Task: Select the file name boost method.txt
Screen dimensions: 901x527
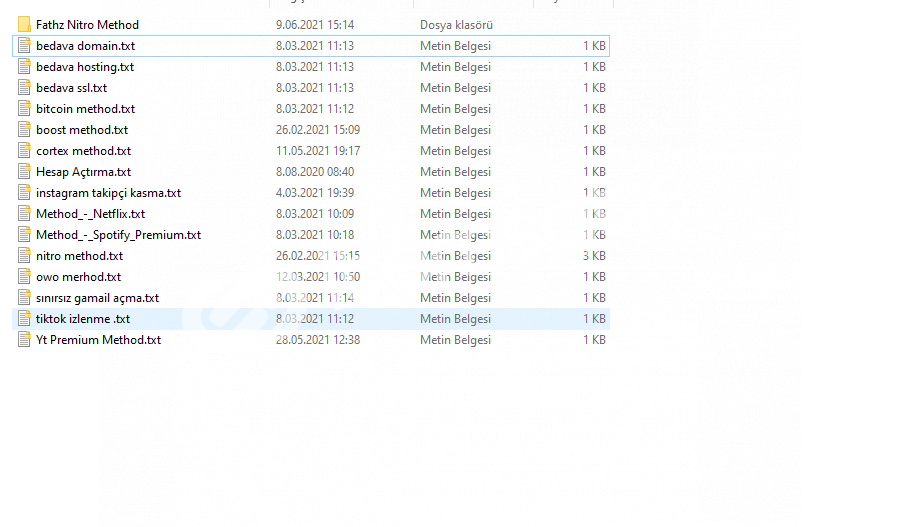Action: (x=82, y=130)
